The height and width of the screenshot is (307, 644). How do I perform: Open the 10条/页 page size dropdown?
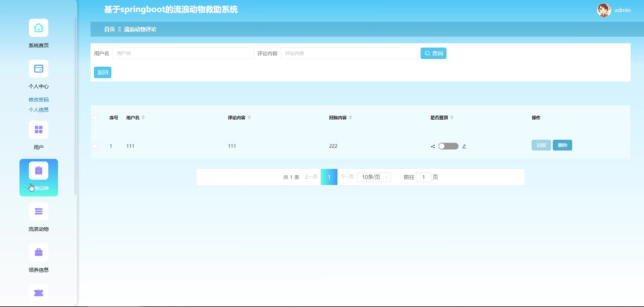pos(374,177)
